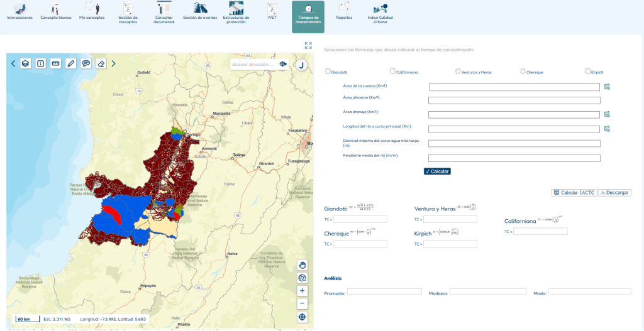Click the Chereque TC result field

(x=360, y=244)
